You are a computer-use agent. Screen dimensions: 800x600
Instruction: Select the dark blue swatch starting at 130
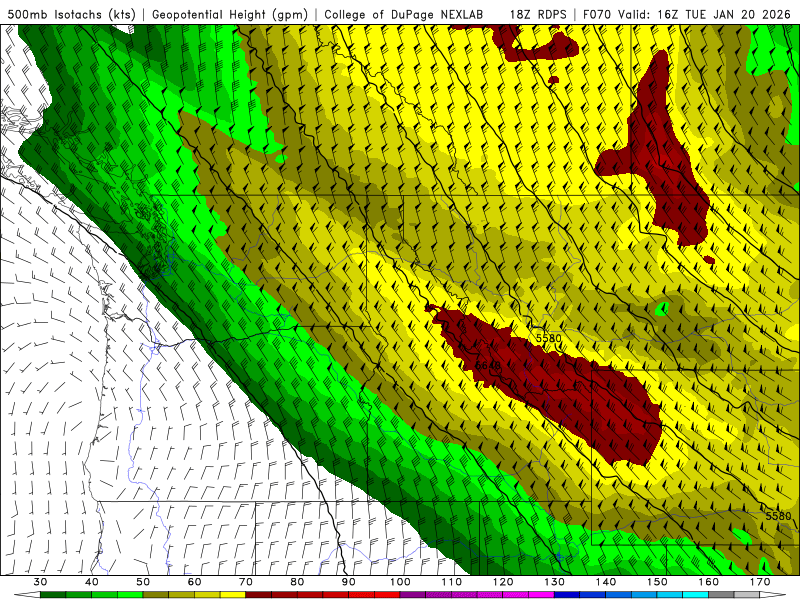567,594
